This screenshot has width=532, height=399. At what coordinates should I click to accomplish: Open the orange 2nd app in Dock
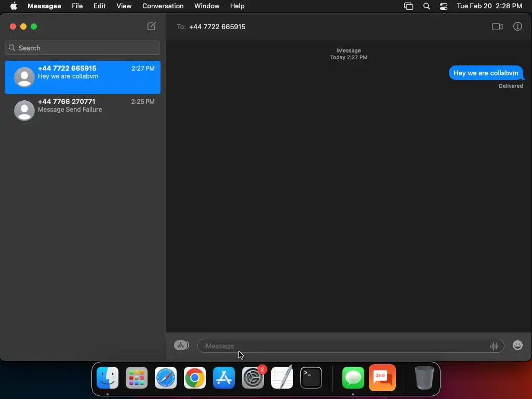(x=382, y=378)
